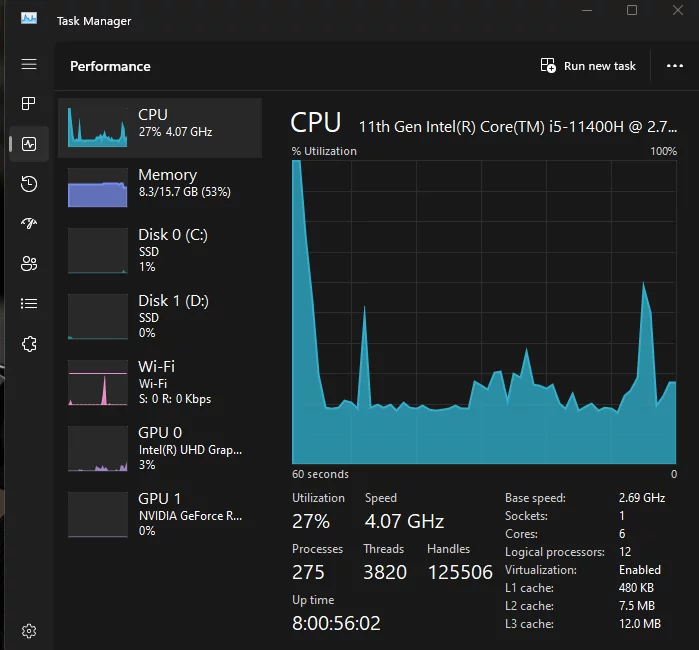Click the Performance page heading
This screenshot has width=699, height=650.
[110, 66]
